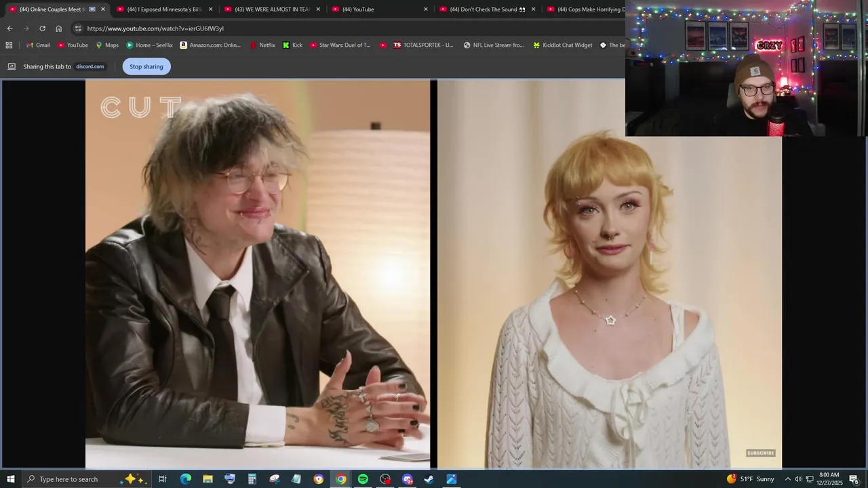Open the Star Wars: Duel bookmark
The image size is (868, 488).
(x=340, y=45)
